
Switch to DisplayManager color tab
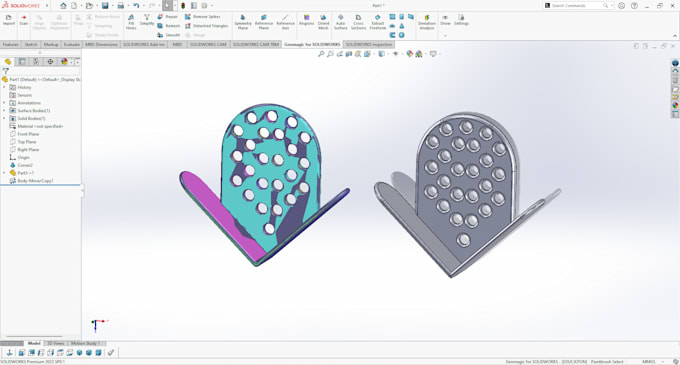coord(64,62)
